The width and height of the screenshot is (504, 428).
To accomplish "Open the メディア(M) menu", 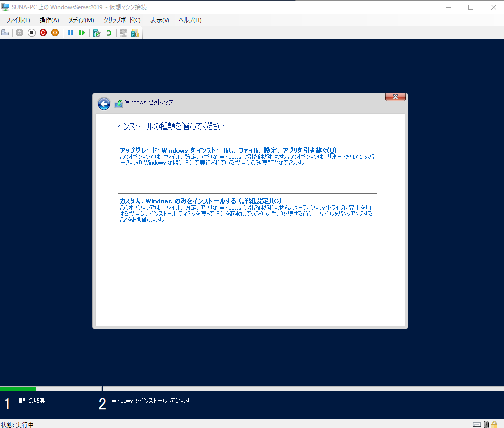I will tap(82, 20).
